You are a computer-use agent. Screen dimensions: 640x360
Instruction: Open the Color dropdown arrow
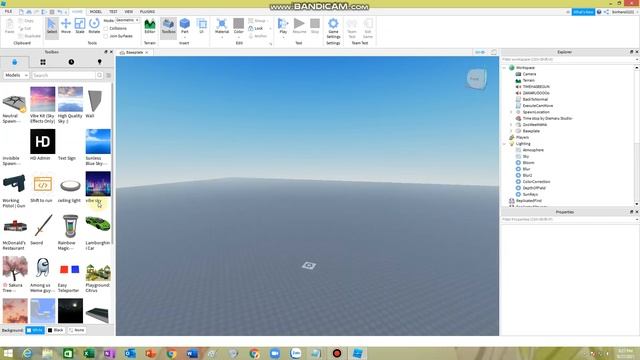[239, 38]
